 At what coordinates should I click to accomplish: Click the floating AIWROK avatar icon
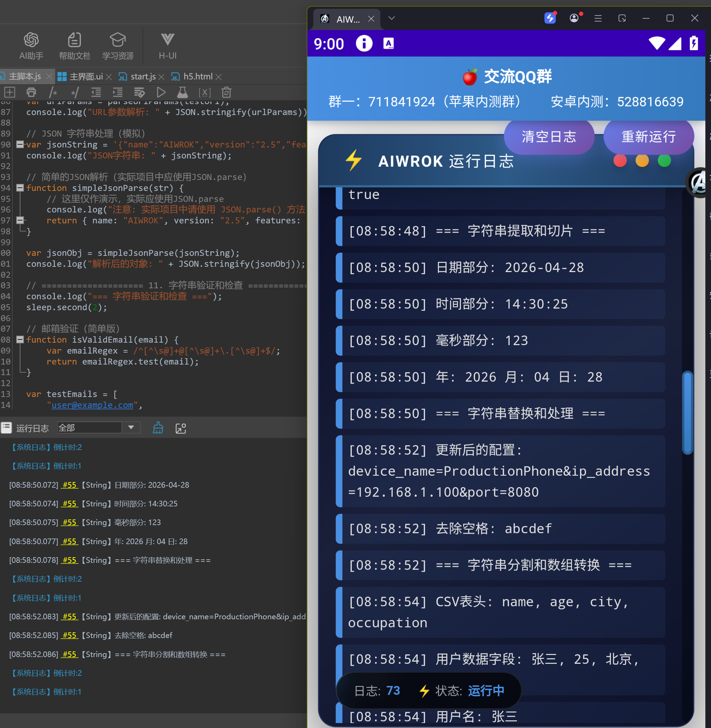click(x=699, y=183)
